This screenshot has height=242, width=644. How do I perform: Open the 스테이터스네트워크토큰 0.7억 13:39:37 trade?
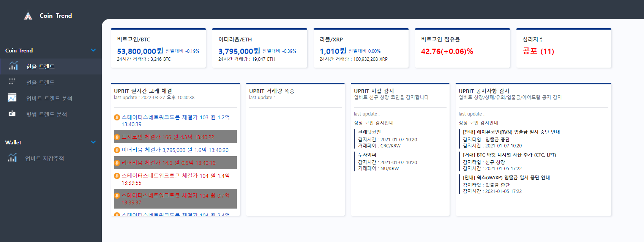(x=175, y=199)
